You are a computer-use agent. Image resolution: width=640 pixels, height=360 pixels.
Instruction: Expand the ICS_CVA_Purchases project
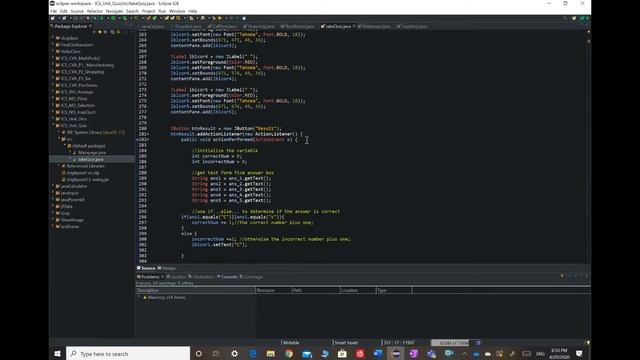click(x=53, y=85)
